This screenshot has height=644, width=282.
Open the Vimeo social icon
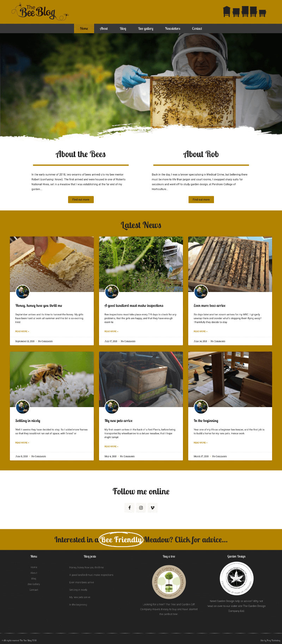pos(153,508)
